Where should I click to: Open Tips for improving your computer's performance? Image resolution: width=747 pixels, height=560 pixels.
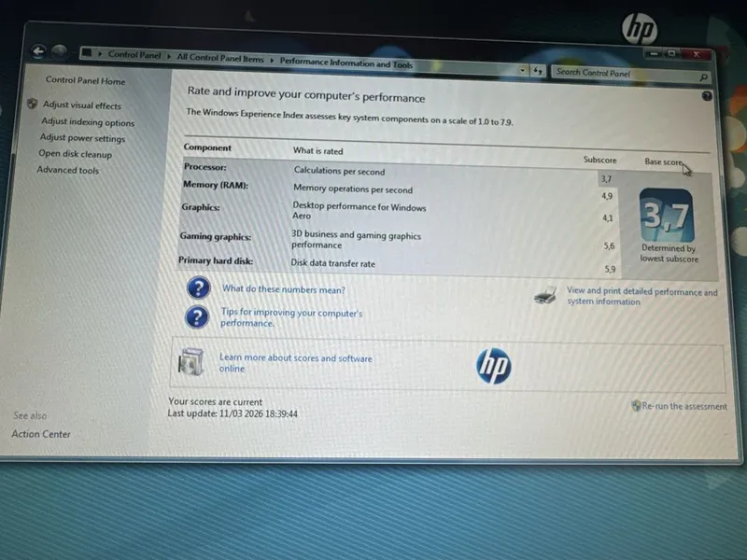pos(291,317)
